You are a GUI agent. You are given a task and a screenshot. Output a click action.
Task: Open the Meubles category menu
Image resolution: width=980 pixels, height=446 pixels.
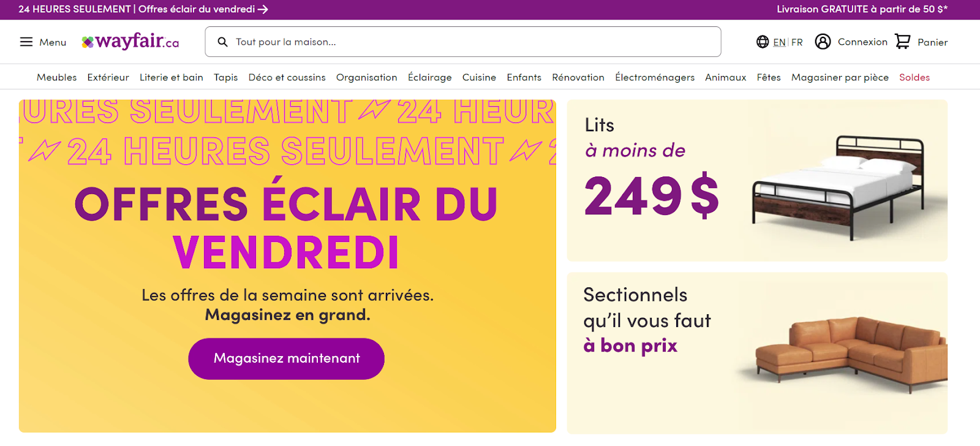click(57, 77)
